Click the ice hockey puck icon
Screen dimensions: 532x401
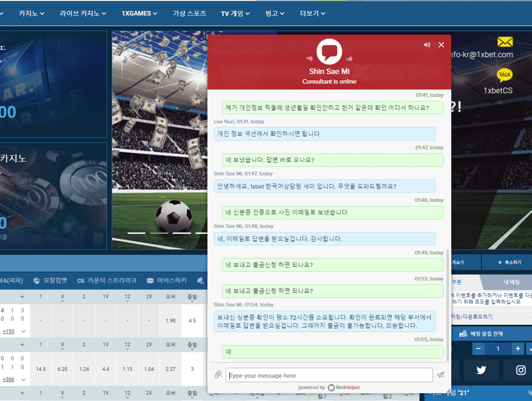(x=150, y=281)
